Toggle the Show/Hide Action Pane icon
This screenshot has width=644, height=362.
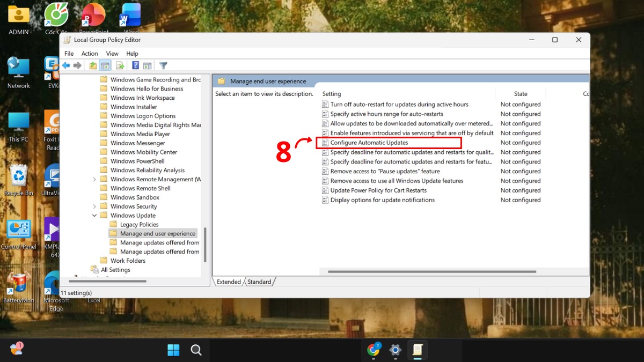click(148, 65)
